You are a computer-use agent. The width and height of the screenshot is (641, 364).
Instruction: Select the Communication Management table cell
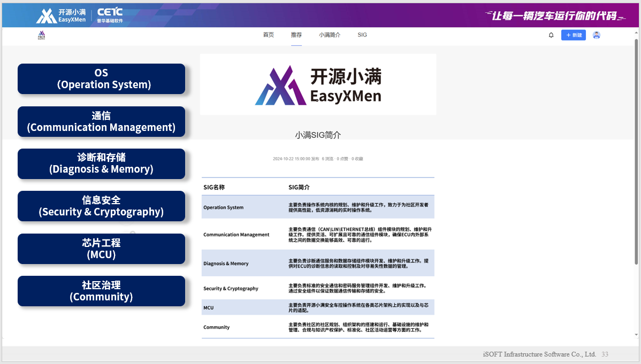pos(236,235)
